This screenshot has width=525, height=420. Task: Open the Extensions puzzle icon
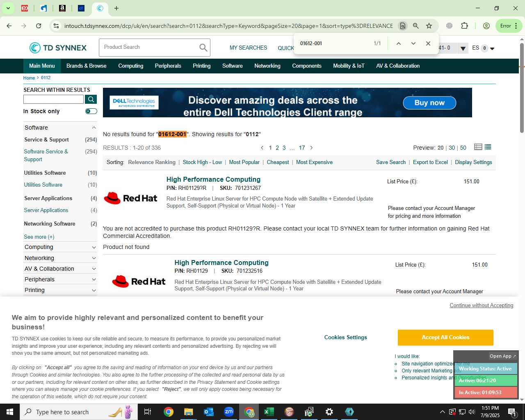(464, 26)
